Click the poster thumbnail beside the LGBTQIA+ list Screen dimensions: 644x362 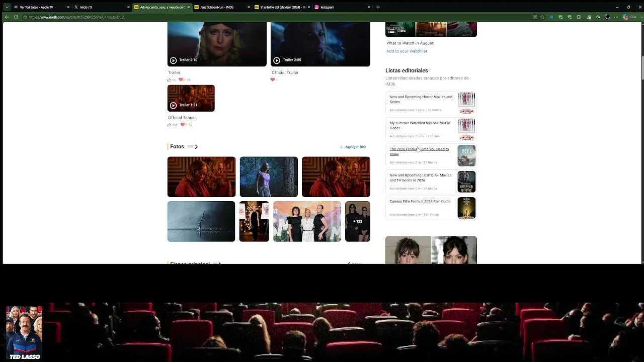[466, 182]
